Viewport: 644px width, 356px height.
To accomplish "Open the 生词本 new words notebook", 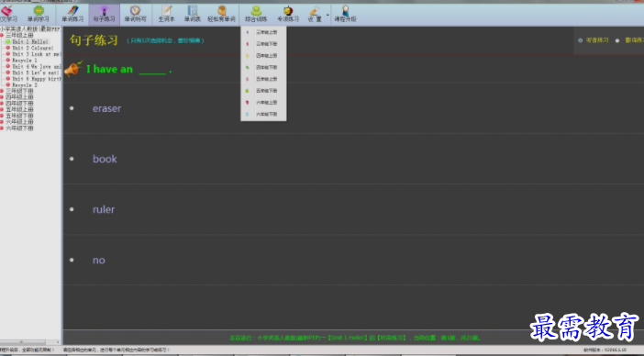I will 167,15.
